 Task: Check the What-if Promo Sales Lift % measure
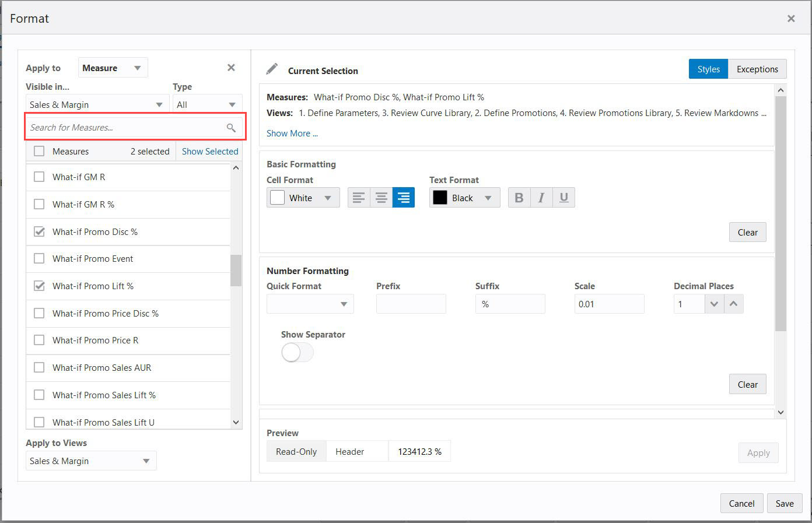pos(39,395)
